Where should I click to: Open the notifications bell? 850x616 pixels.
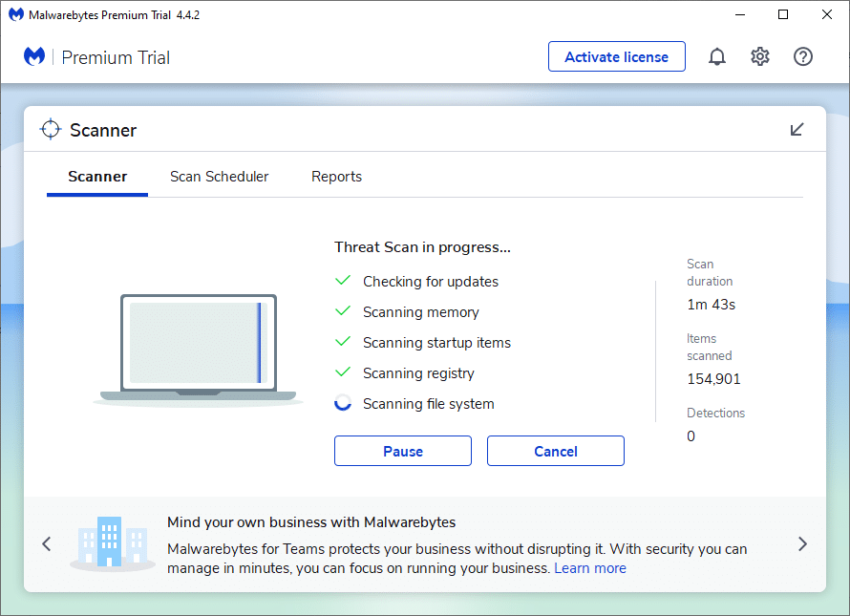coord(716,56)
